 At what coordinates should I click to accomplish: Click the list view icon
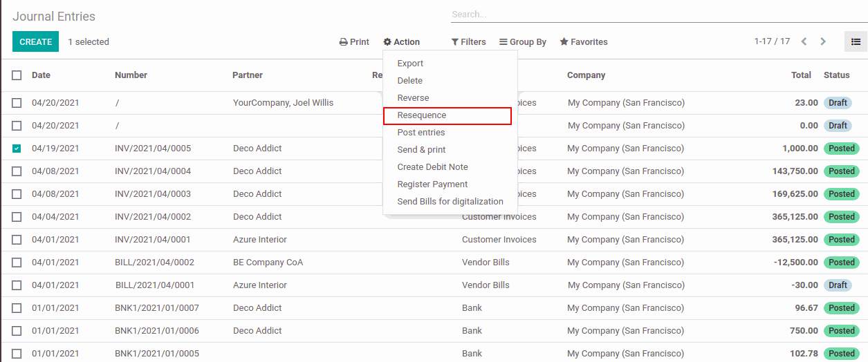(856, 42)
